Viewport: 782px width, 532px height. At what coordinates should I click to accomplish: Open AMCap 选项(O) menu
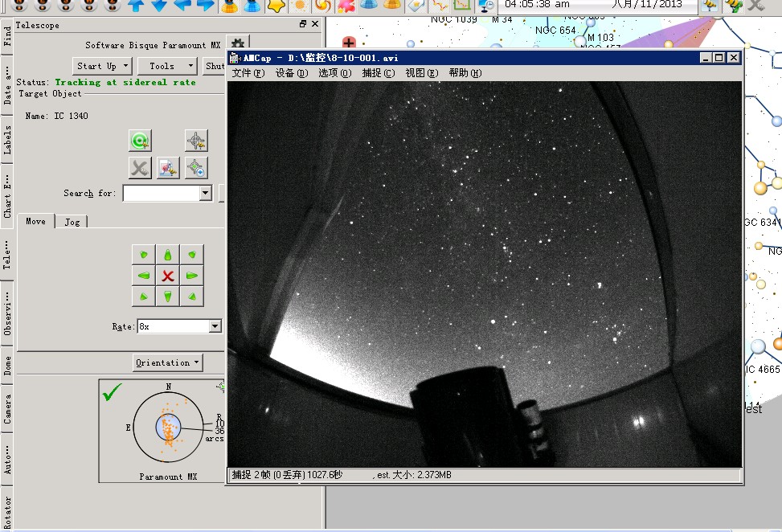click(x=335, y=73)
